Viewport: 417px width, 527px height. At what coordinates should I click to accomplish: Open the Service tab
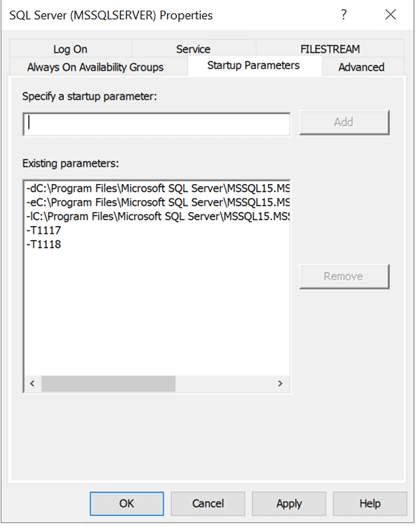[194, 49]
